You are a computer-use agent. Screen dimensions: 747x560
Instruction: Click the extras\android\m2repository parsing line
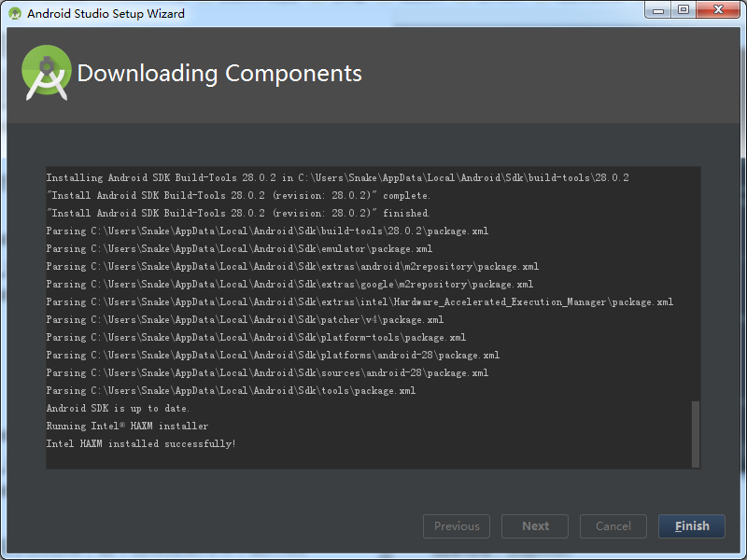(x=292, y=267)
